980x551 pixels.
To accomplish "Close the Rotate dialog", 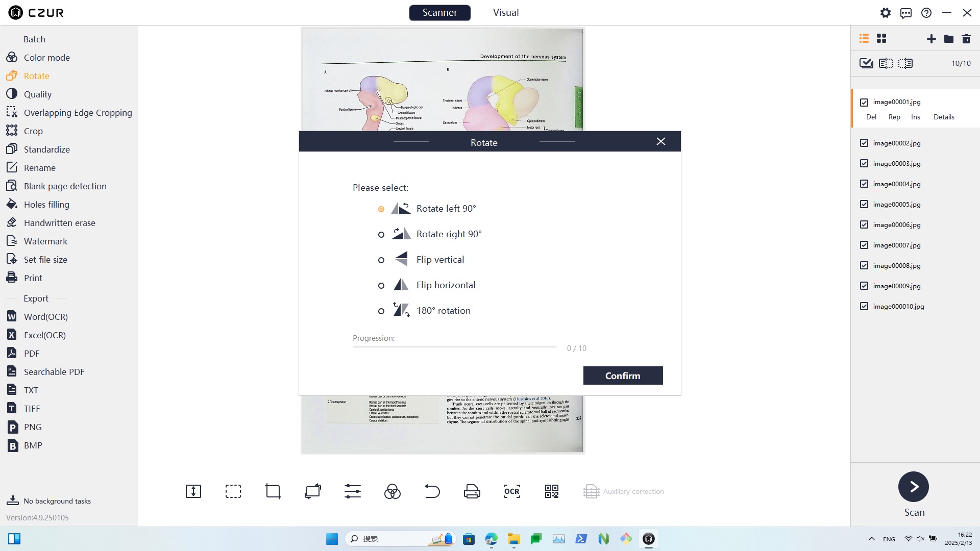I will click(661, 141).
